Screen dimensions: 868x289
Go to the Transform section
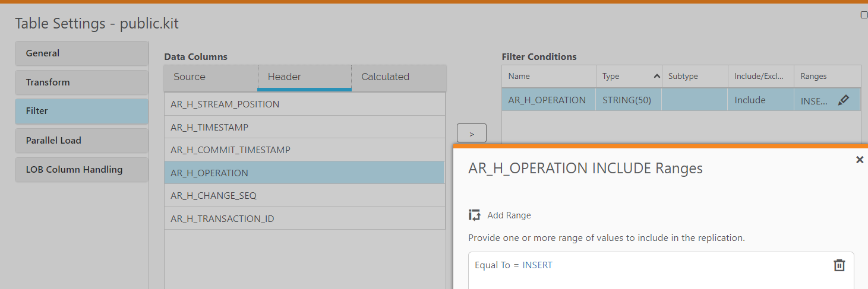pos(81,82)
